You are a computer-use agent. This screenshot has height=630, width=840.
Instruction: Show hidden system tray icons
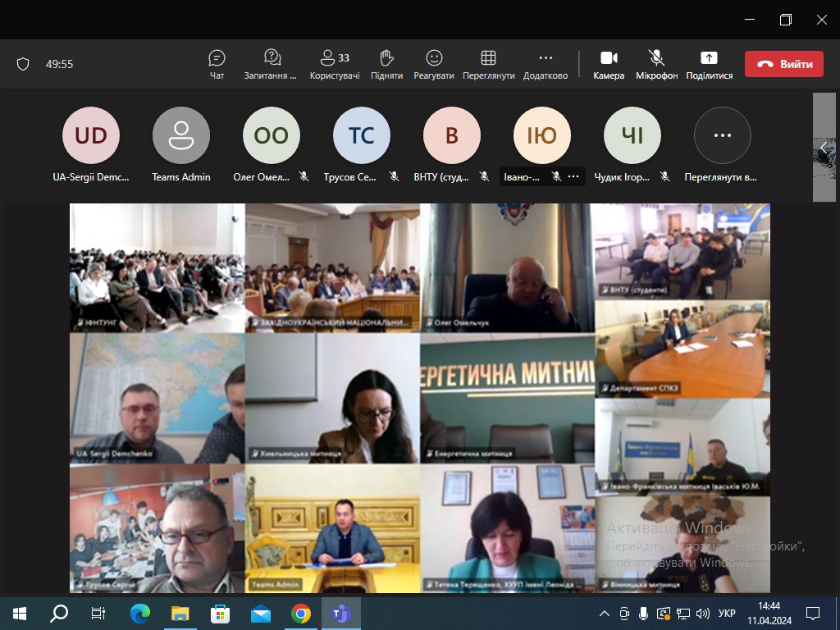tap(605, 613)
